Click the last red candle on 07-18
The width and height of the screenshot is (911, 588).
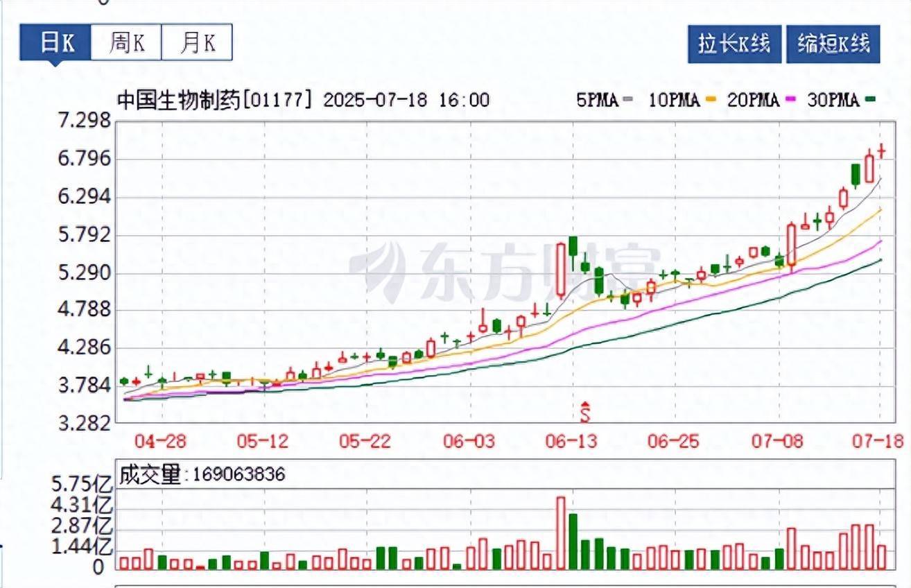click(881, 150)
